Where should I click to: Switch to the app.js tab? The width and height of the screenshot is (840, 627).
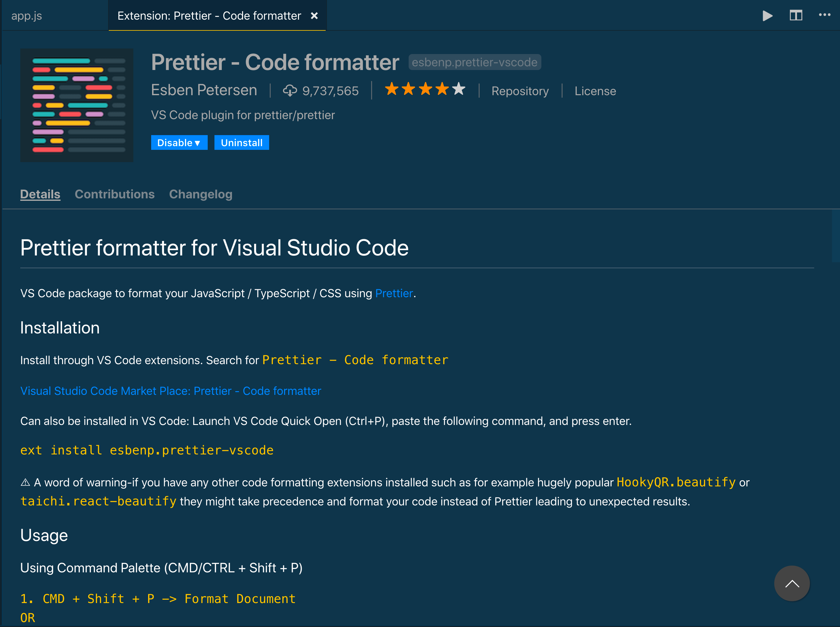click(x=27, y=16)
